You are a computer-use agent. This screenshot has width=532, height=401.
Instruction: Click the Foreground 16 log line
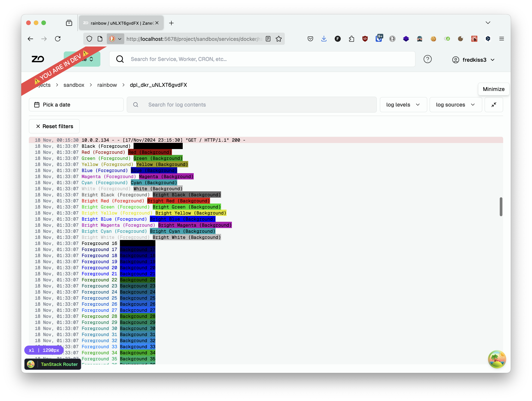point(99,243)
